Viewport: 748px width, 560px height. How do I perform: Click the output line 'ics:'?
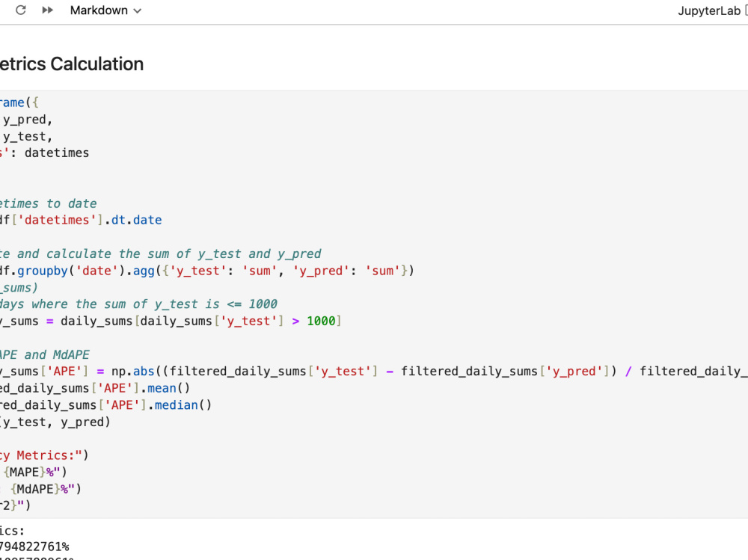13,530
